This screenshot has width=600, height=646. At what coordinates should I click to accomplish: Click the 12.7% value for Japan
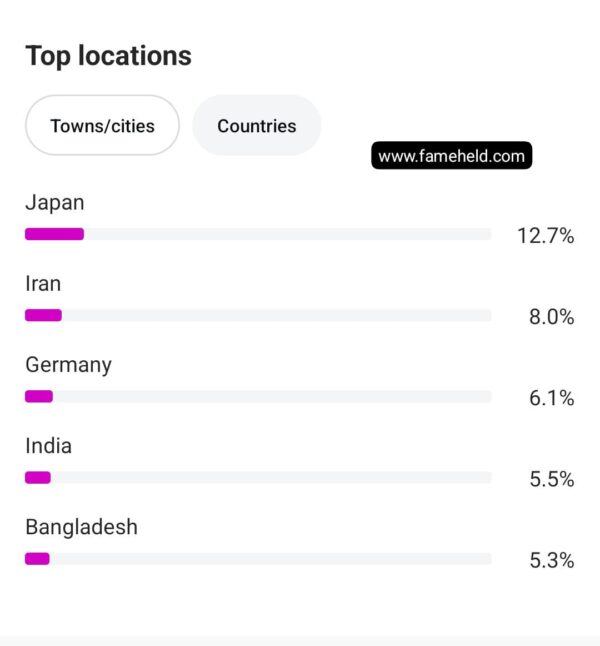[x=546, y=236]
